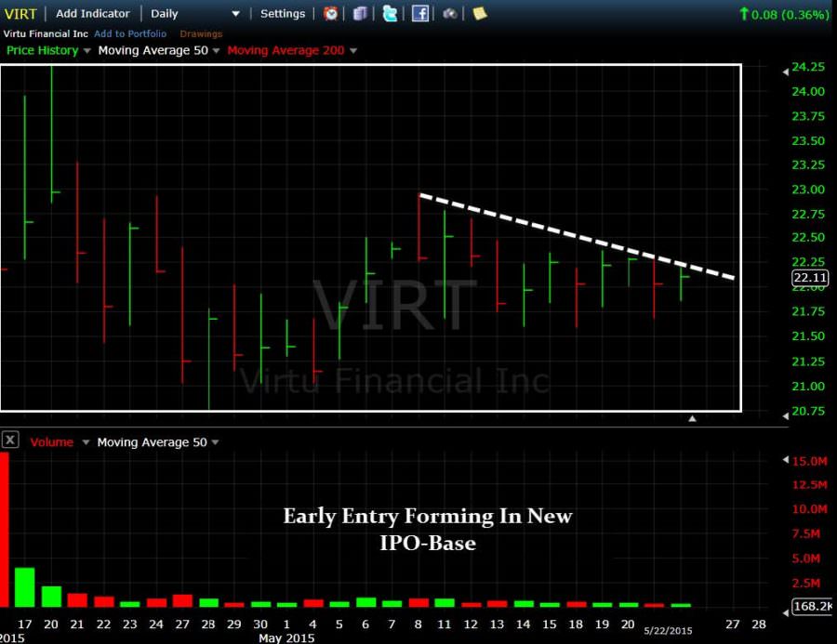837x644 pixels.
Task: Share the chart via the Facebook icon
Action: pyautogui.click(x=420, y=13)
